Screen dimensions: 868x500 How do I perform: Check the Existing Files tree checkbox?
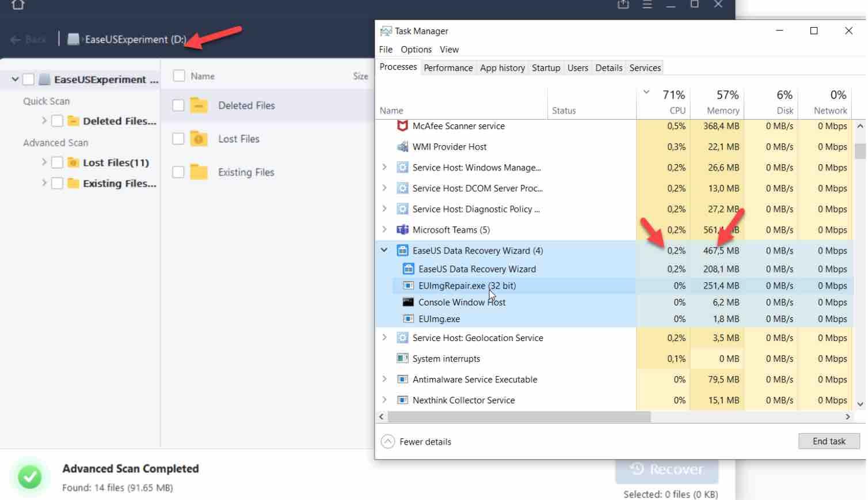click(x=57, y=183)
